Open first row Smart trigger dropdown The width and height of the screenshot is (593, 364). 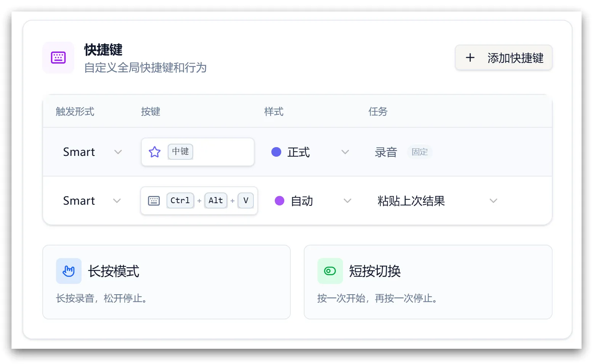[92, 152]
